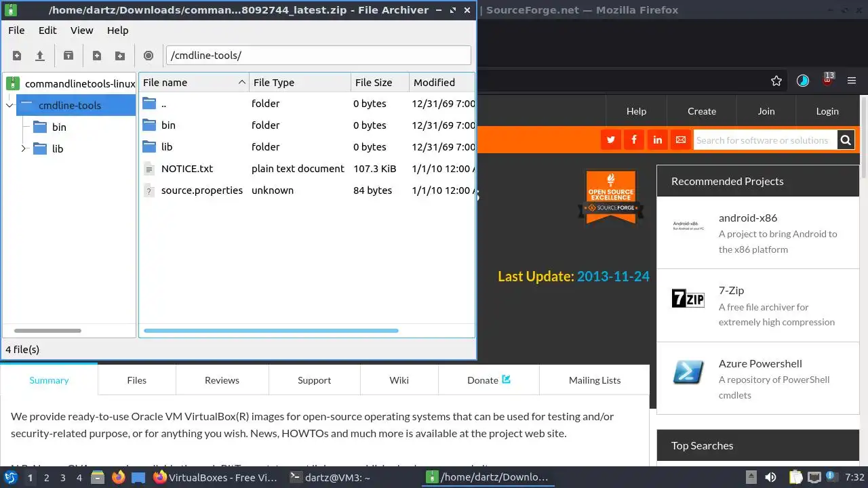
Task: Click the network status tray icon
Action: pyautogui.click(x=813, y=478)
